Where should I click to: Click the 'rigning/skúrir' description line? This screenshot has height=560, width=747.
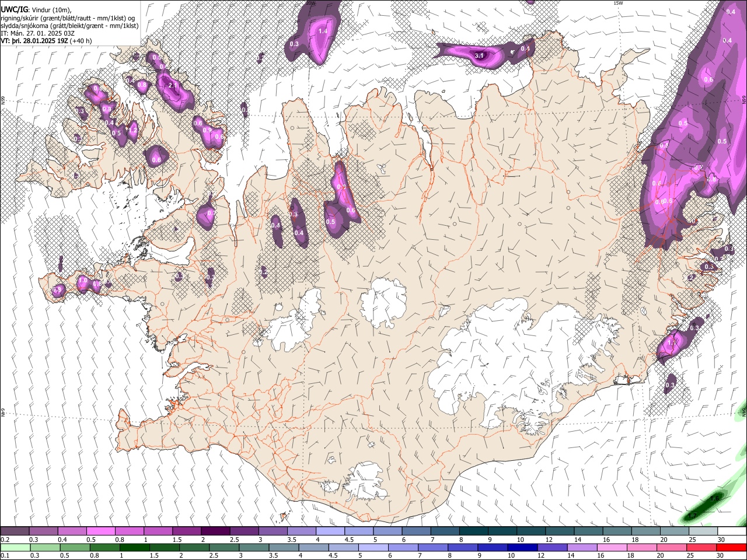point(69,17)
